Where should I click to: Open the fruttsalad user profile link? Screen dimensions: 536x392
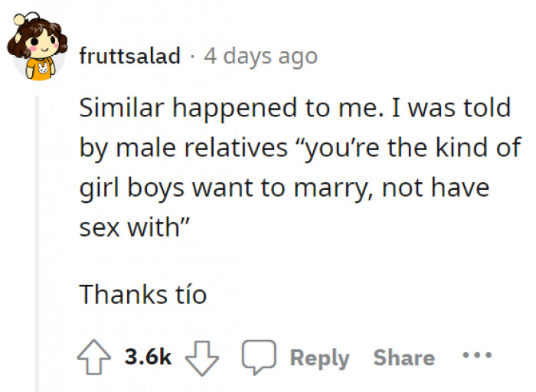click(x=130, y=56)
